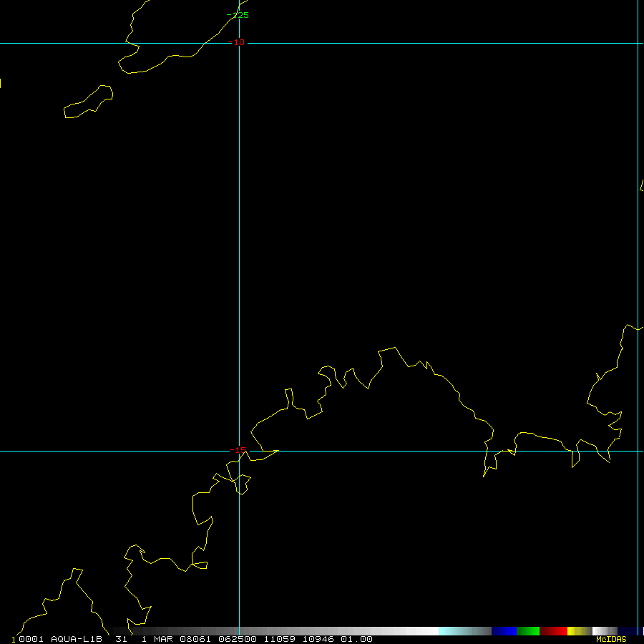Screen dimensions: 644x644
Task: Click the date text MAR 08061
Action: point(179,639)
